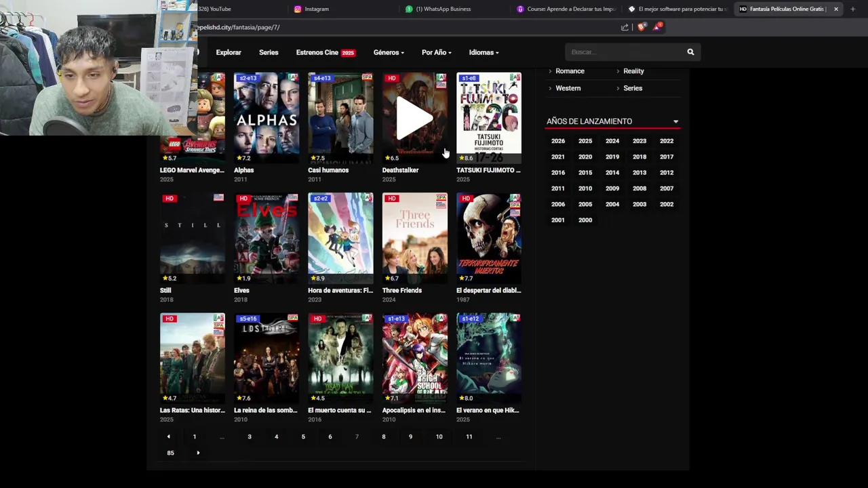
Task: Open the Elves movie poster
Action: tap(267, 238)
